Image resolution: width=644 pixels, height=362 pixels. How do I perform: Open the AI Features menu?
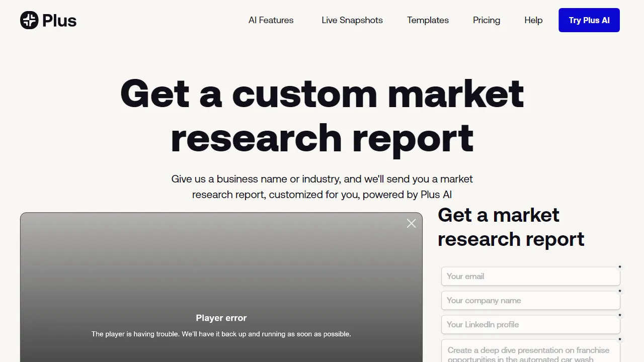pos(271,20)
